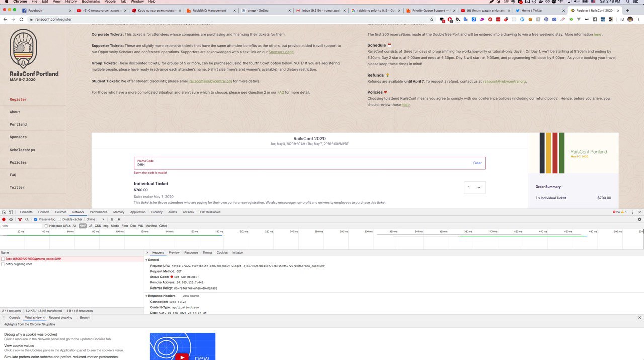This screenshot has height=360, width=644.
Task: Open macOS Spotlight search icon
Action: [x=628, y=2]
